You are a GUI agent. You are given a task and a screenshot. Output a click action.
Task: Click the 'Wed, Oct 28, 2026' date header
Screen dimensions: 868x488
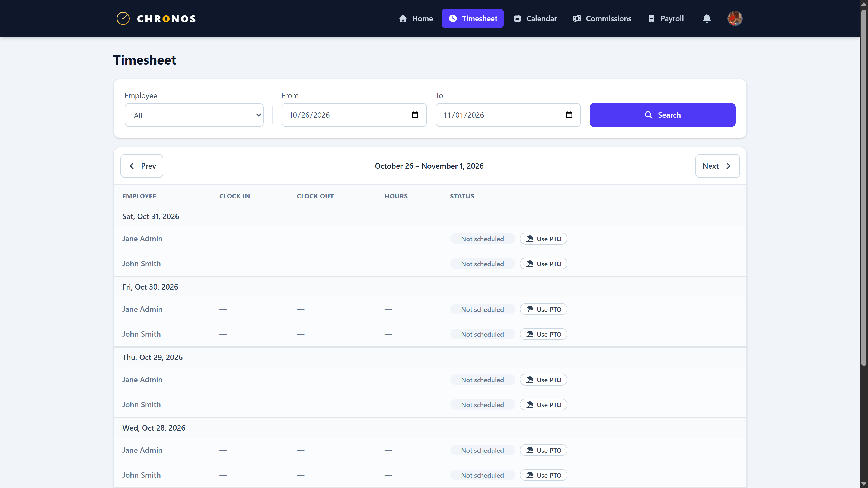pyautogui.click(x=154, y=428)
